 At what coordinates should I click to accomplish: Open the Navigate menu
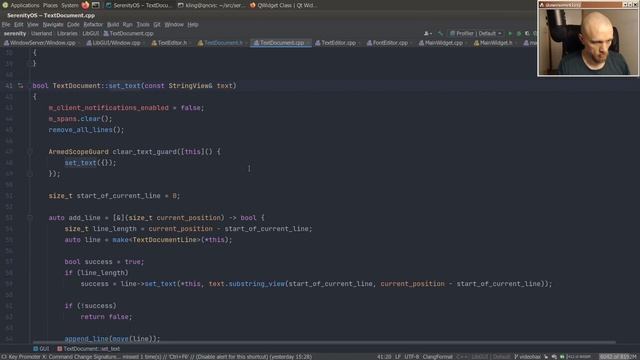tap(53, 24)
